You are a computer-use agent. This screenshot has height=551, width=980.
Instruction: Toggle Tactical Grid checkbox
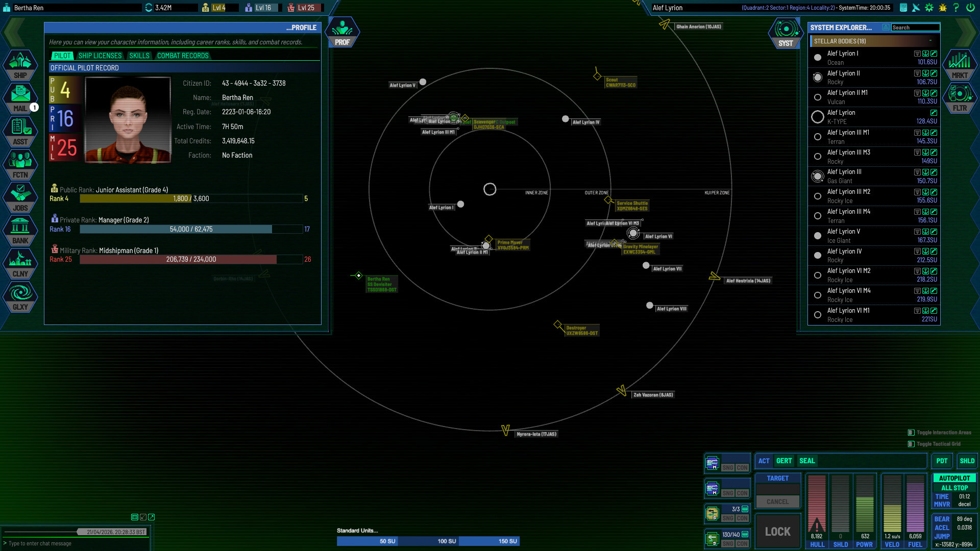[911, 444]
